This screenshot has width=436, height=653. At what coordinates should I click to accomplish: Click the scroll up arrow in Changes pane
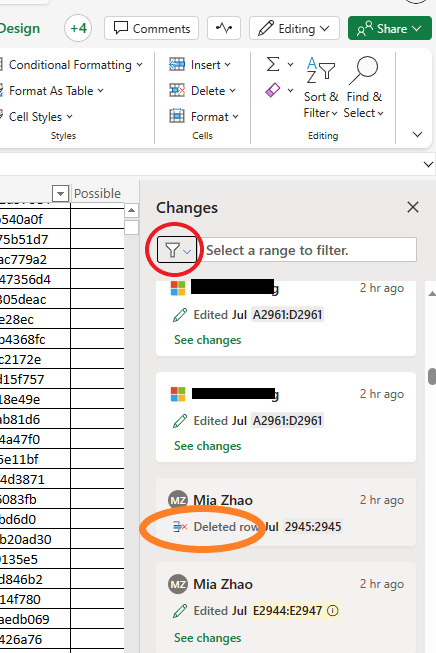point(432,294)
